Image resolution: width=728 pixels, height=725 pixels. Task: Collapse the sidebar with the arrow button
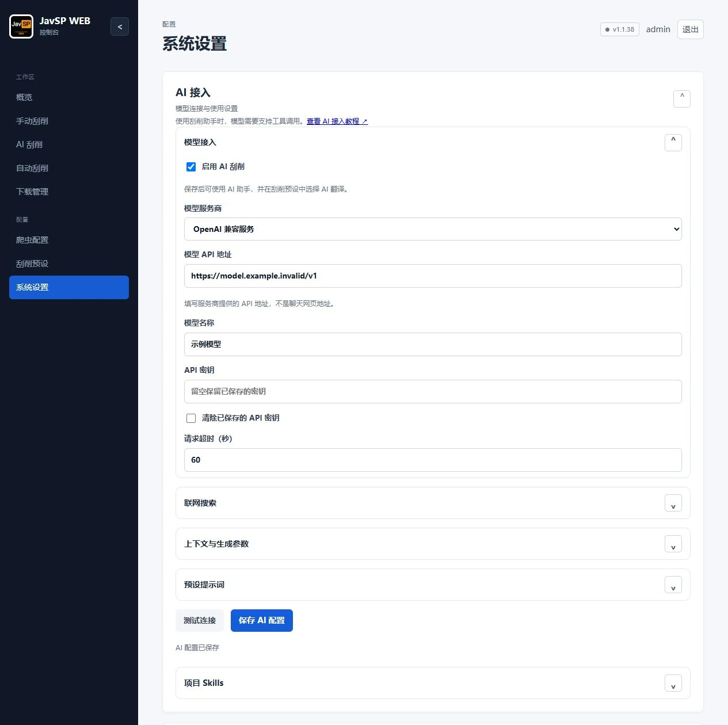point(120,26)
